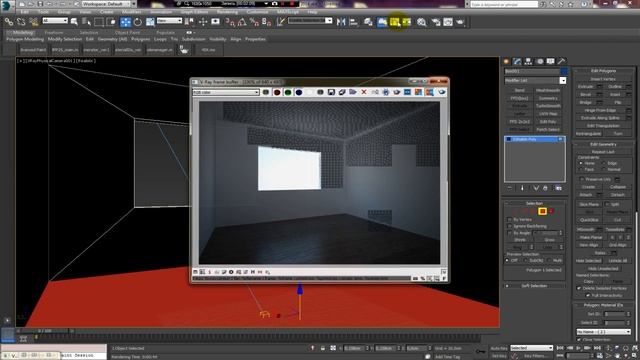
Task: Open Render Setup from main toolbar
Action: pyautogui.click(x=436, y=22)
